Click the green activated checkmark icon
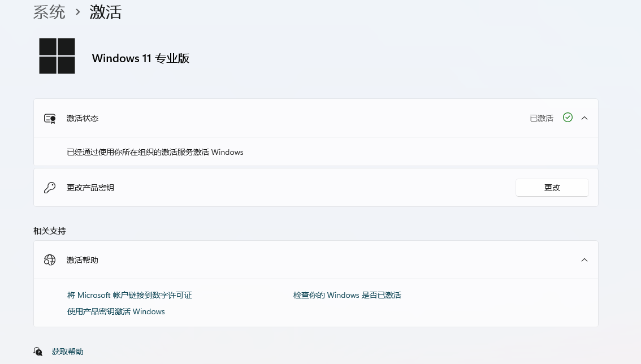Image resolution: width=641 pixels, height=364 pixels. [568, 118]
